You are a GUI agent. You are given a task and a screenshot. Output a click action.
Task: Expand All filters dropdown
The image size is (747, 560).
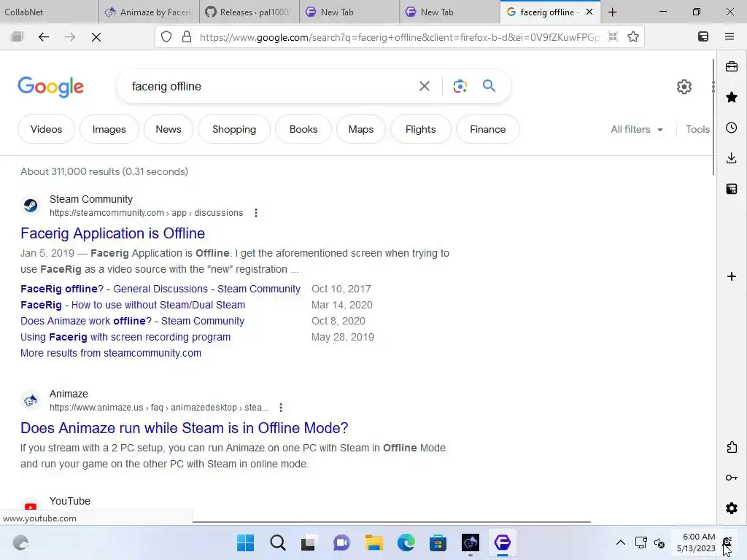pyautogui.click(x=636, y=129)
